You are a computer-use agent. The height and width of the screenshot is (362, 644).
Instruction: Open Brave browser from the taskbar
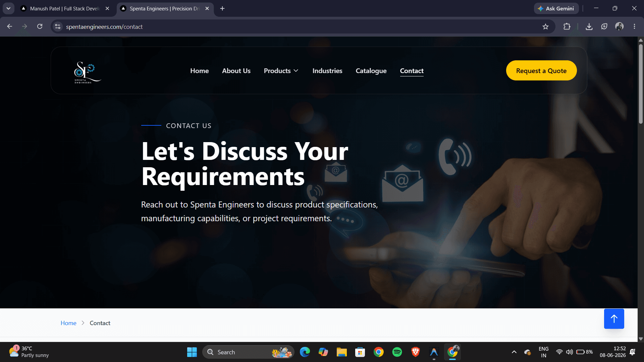point(416,352)
